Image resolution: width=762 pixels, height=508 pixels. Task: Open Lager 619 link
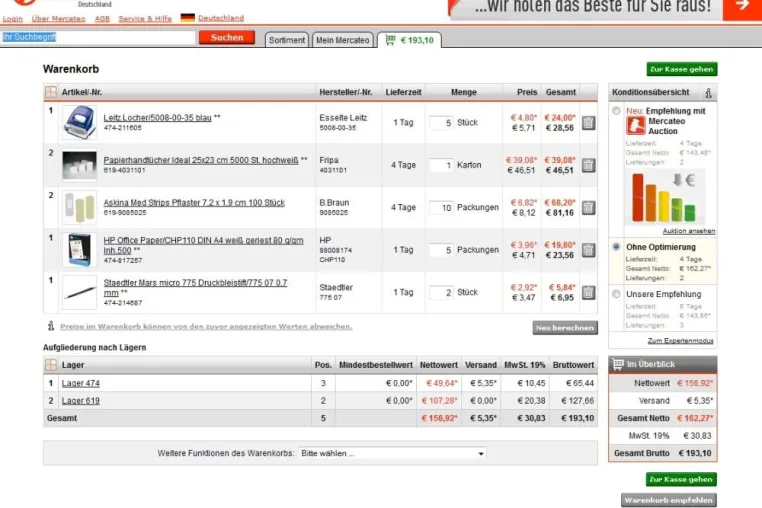81,401
